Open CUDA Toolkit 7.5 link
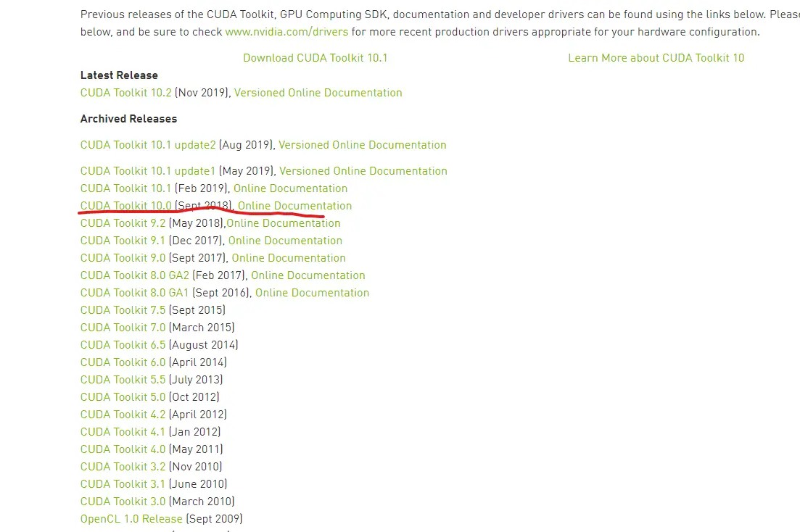This screenshot has height=532, width=800. [x=123, y=309]
